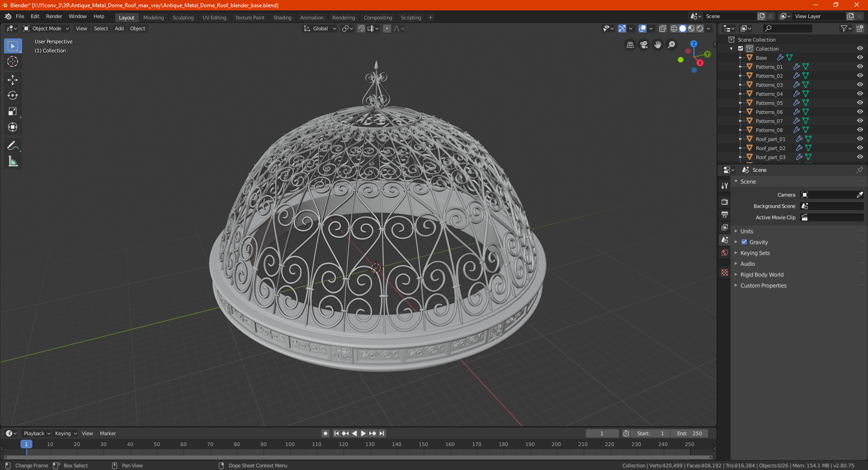Toggle visibility of Collection
Viewport: 868px width, 470px height.
click(x=860, y=48)
